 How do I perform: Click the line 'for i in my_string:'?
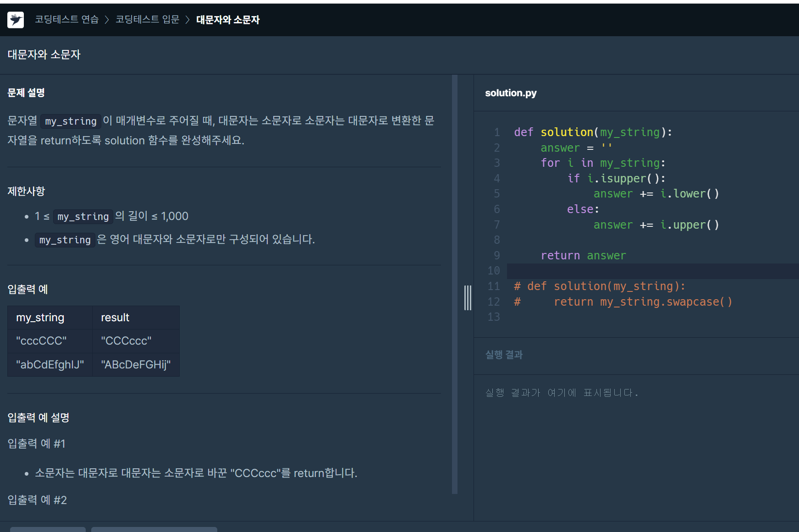(x=603, y=163)
